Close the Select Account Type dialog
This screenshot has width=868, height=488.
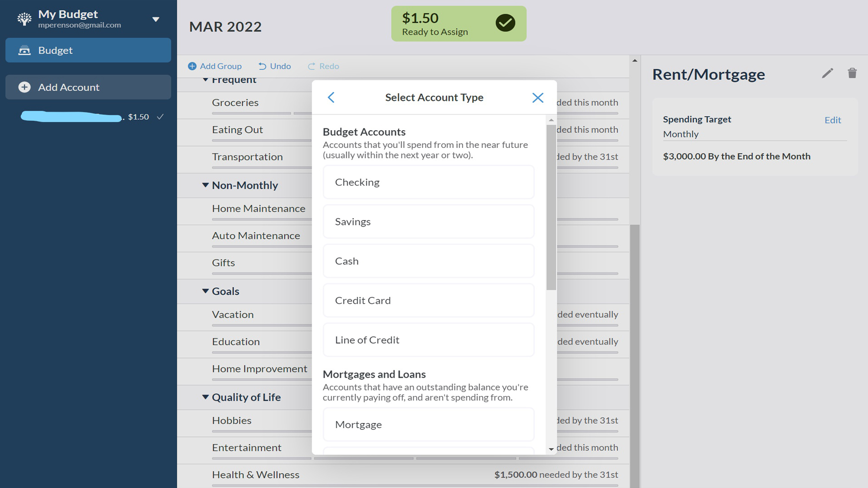pos(538,98)
